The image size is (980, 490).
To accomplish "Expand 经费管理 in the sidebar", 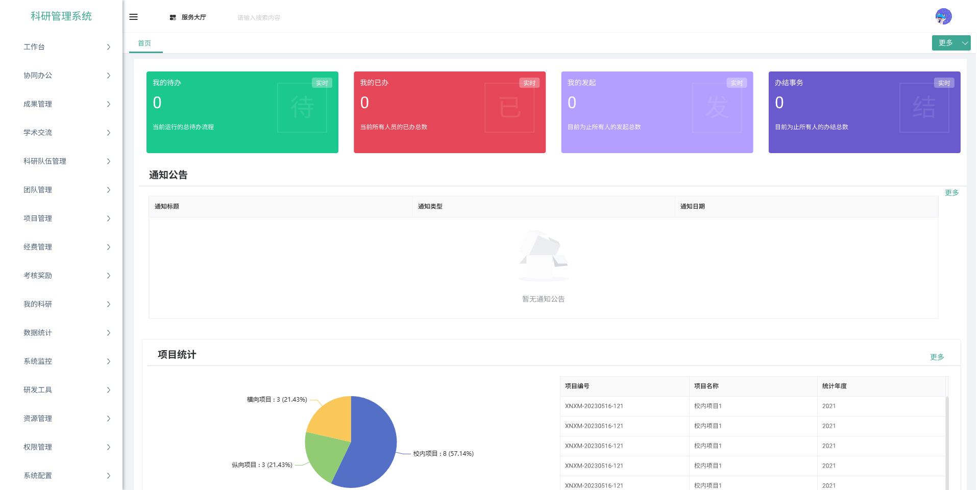I will (x=66, y=247).
